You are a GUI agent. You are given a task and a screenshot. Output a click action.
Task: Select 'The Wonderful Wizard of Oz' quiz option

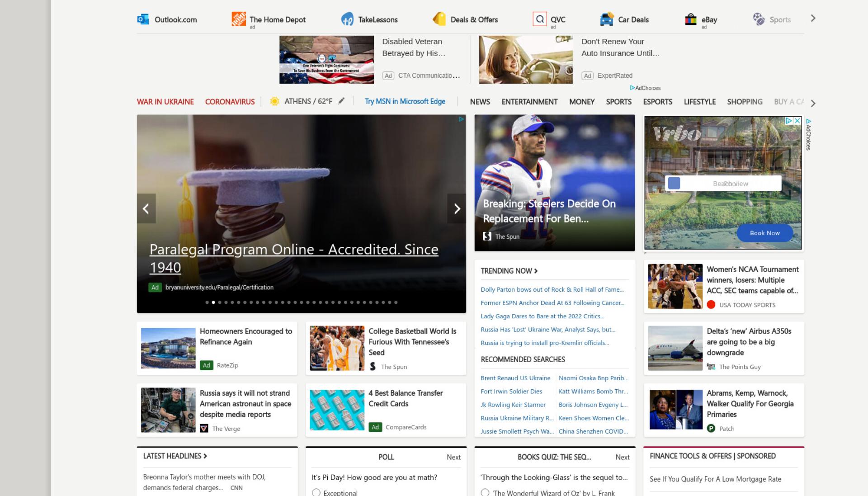coord(485,492)
